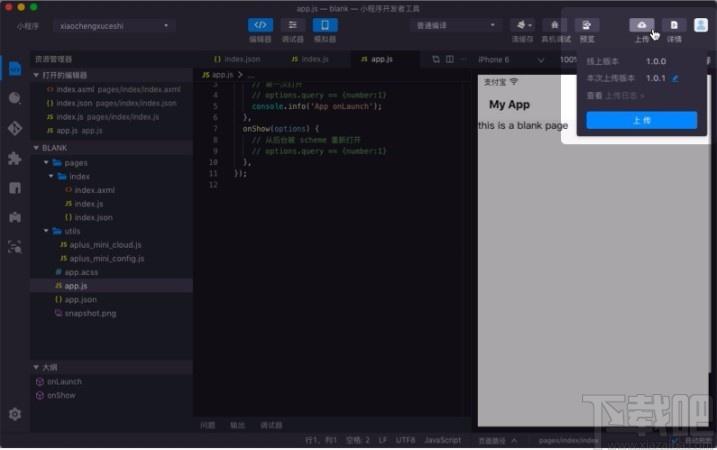
Task: Click the line/column indicator in status bar
Action: pyautogui.click(x=321, y=440)
